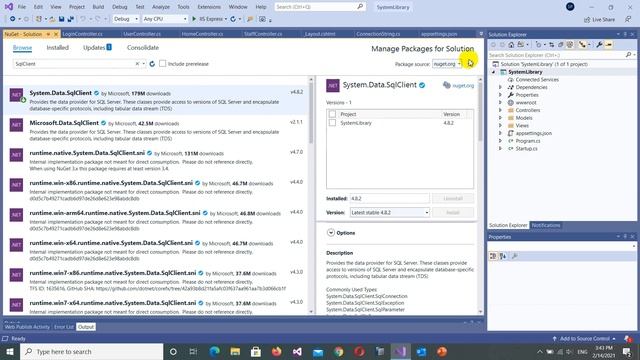Select runtime.native.System.Data.SqlClient.sni package
640x360 pixels.
(x=157, y=160)
